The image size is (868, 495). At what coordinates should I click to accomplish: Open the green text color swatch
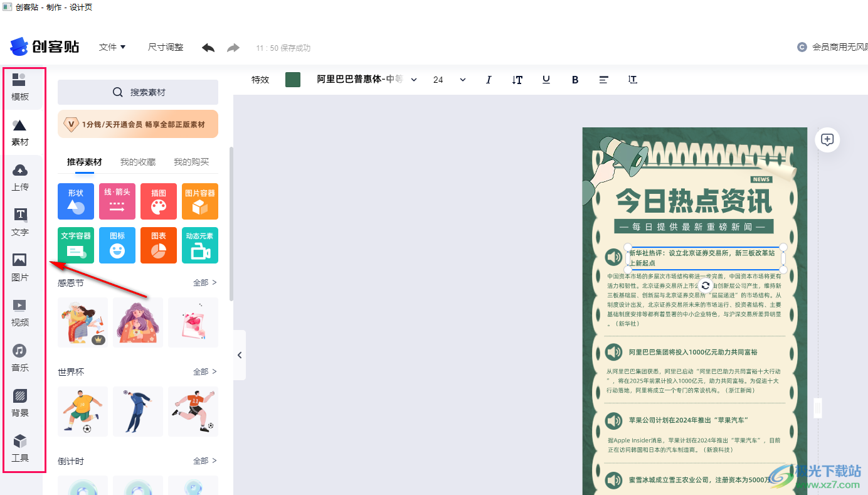[293, 80]
